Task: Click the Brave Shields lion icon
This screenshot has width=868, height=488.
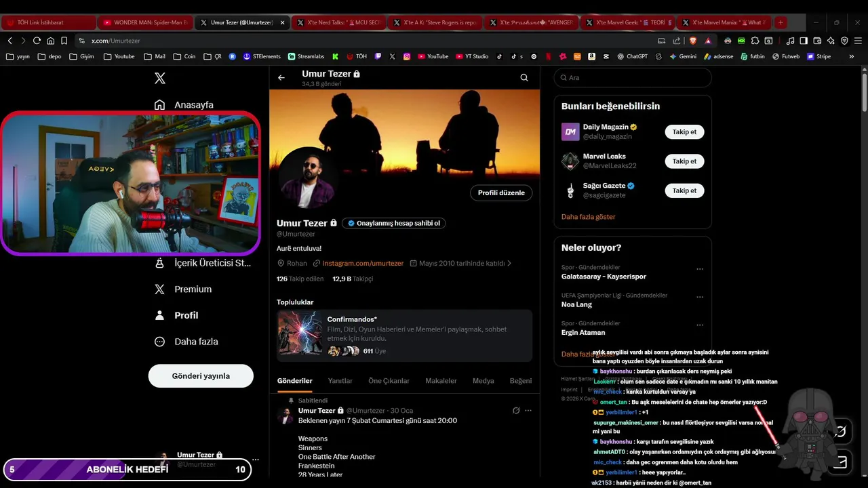Action: pos(694,41)
